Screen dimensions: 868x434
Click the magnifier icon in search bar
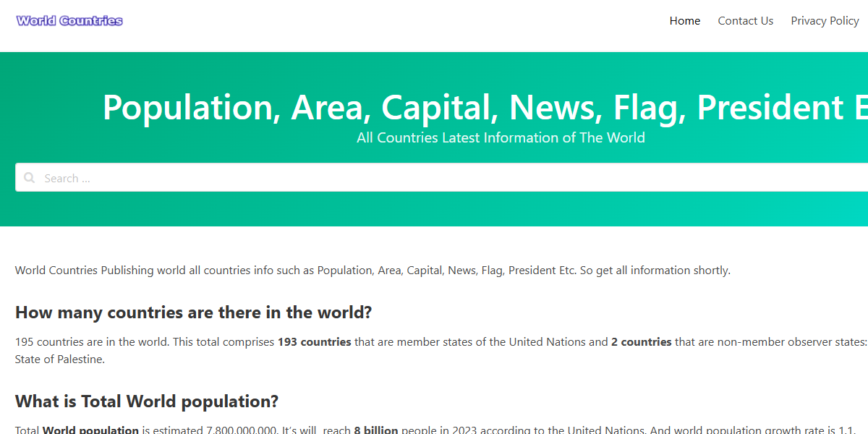[x=29, y=178]
